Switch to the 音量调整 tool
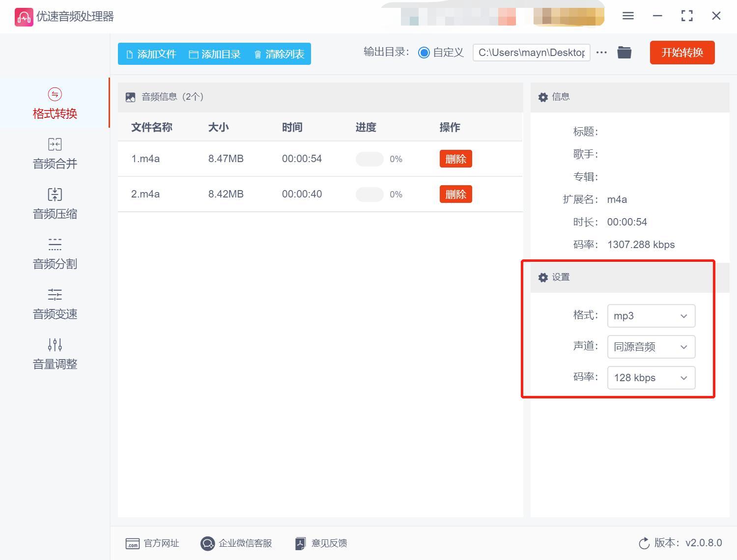 [x=54, y=354]
